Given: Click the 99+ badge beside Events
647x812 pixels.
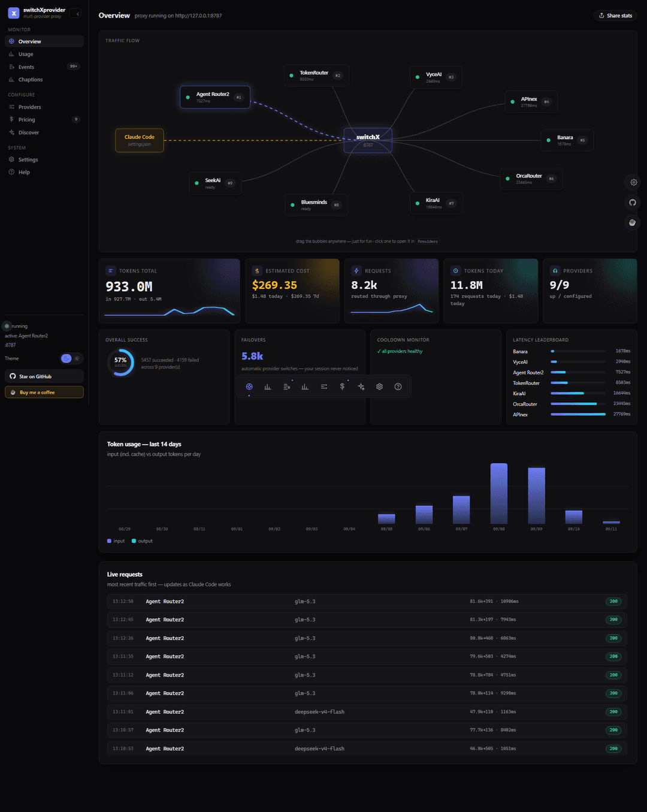Looking at the screenshot, I should 73,67.
